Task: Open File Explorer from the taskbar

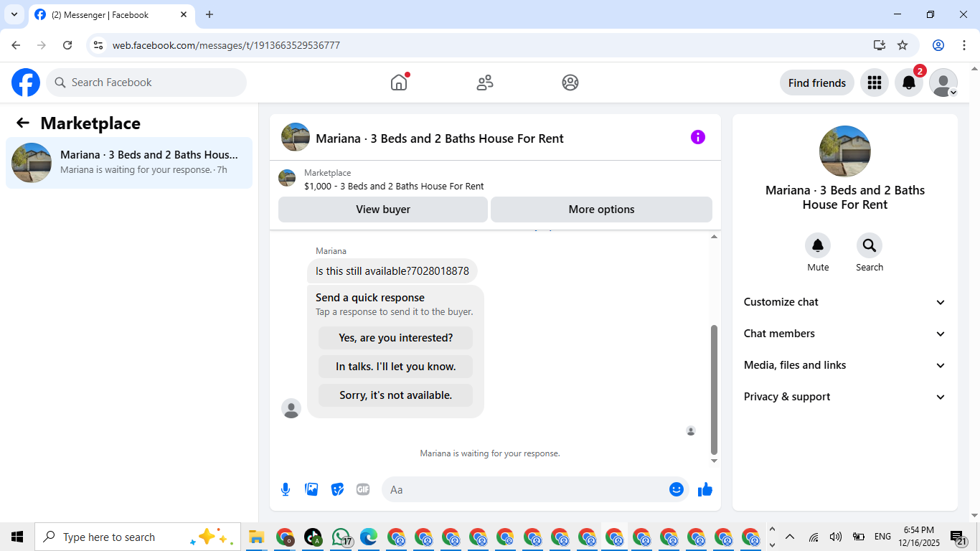Action: (257, 537)
